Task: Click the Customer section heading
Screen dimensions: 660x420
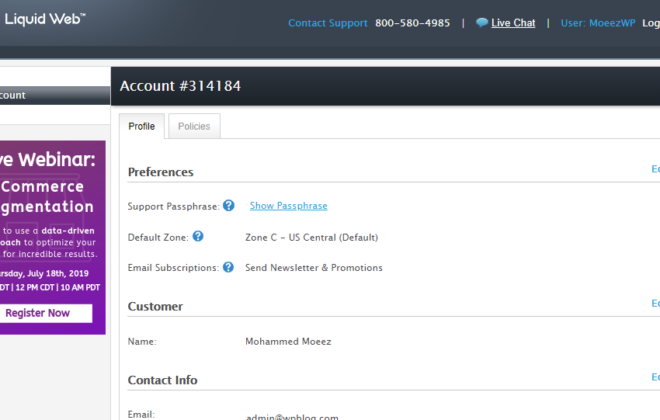Action: coord(155,306)
